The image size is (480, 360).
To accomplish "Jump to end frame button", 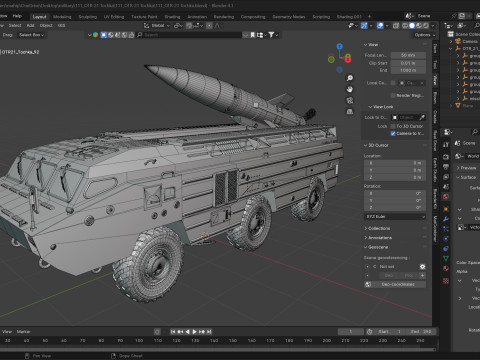I will (209, 332).
